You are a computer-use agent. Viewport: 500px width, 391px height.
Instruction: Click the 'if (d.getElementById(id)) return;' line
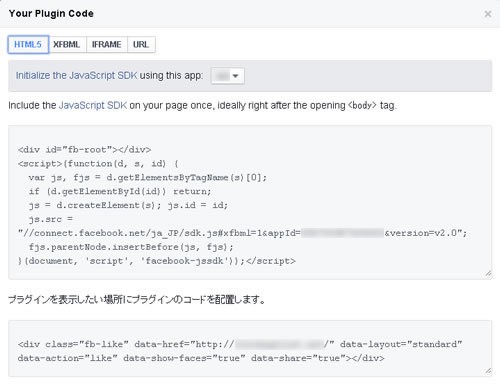tap(120, 191)
